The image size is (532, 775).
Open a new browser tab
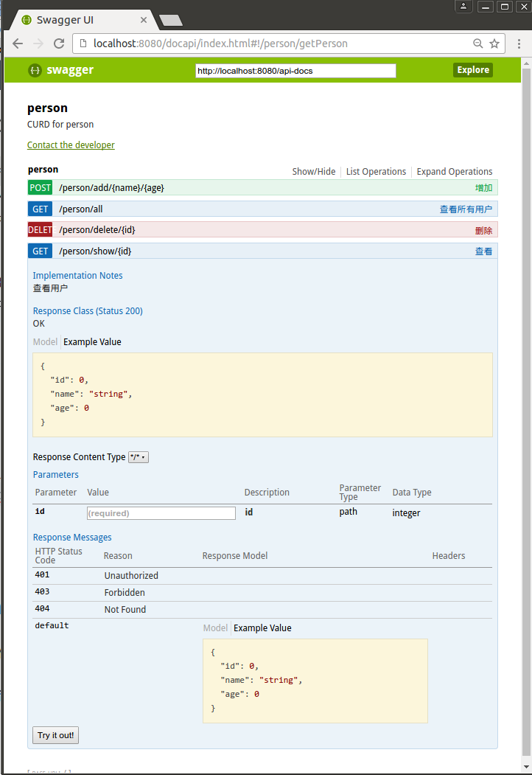[x=171, y=20]
